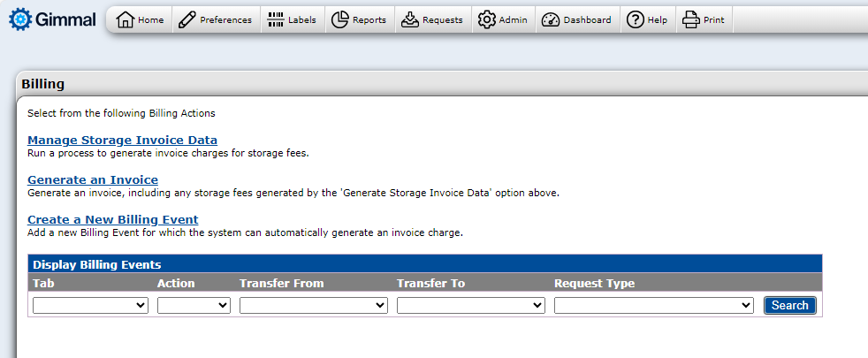Expand the Tab dropdown
This screenshot has width=868, height=358.
coord(90,305)
